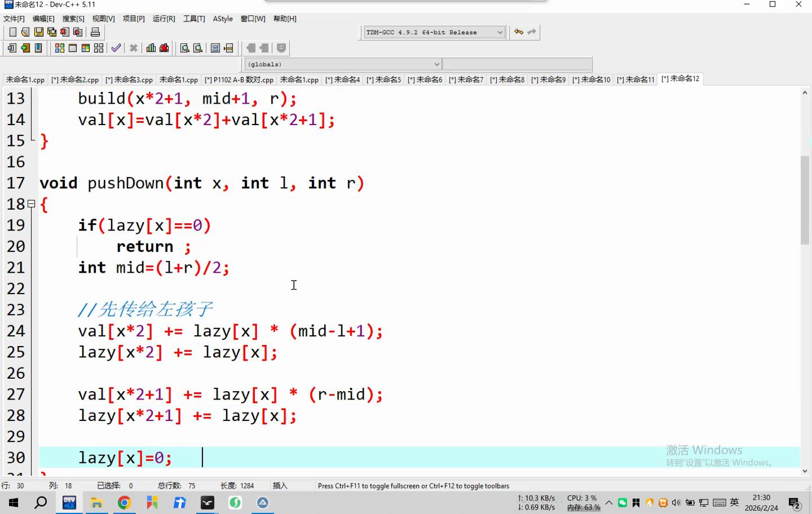The width and height of the screenshot is (812, 514).
Task: Open profile analysis bar chart icon
Action: 151,48
